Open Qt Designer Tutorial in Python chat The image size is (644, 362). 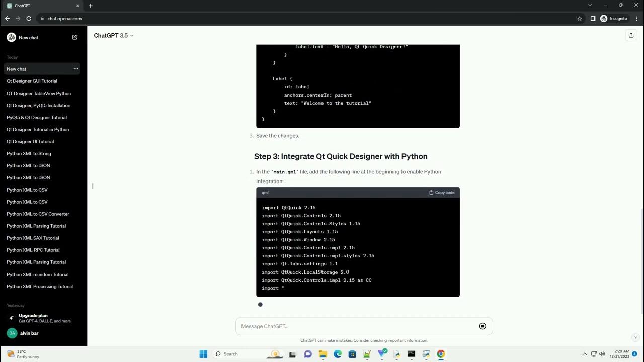click(38, 129)
